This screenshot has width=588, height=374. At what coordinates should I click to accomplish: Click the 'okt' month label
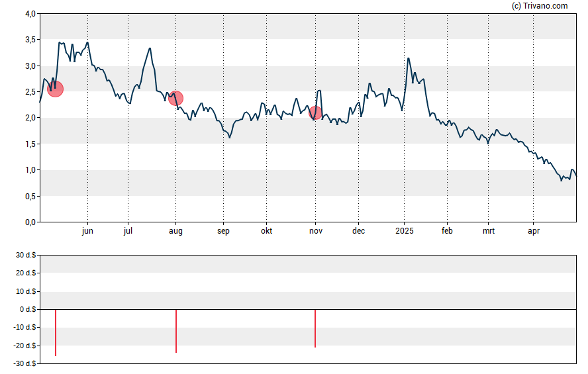pyautogui.click(x=267, y=231)
